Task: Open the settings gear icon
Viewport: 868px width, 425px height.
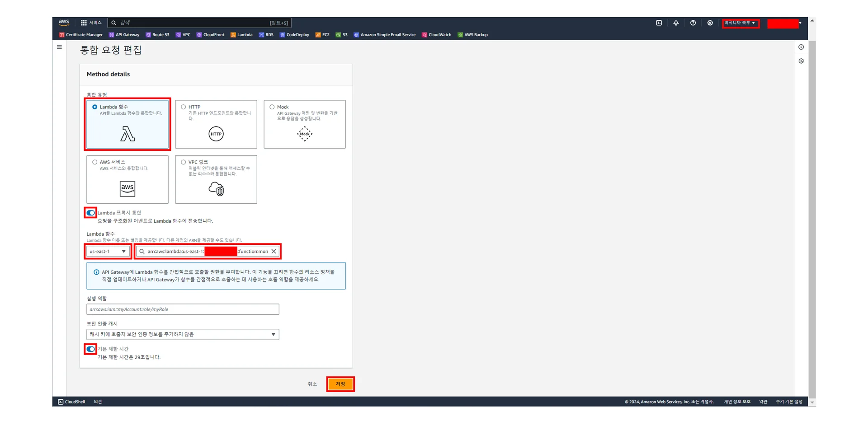Action: tap(710, 23)
